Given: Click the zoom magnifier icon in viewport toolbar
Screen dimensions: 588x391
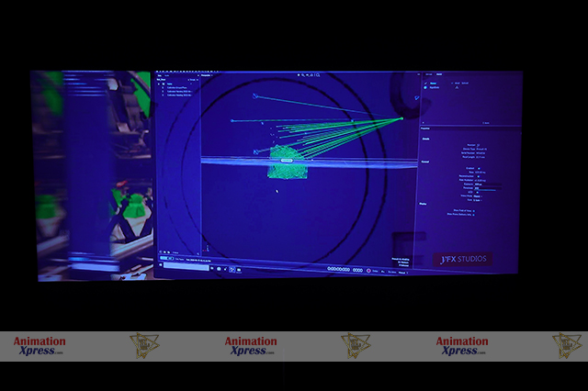Looking at the screenshot, I should click(301, 74).
